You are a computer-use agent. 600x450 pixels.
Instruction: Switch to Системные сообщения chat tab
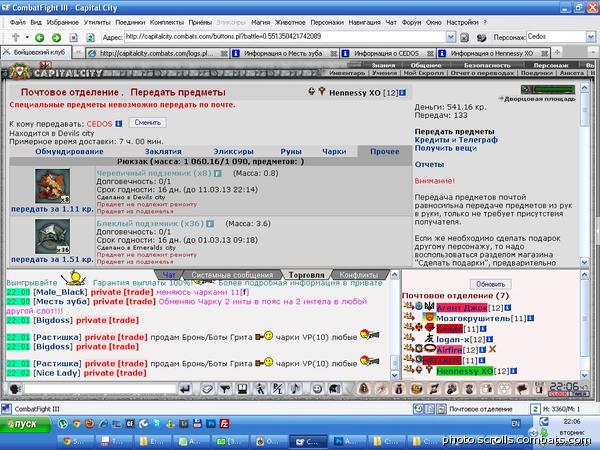(232, 275)
